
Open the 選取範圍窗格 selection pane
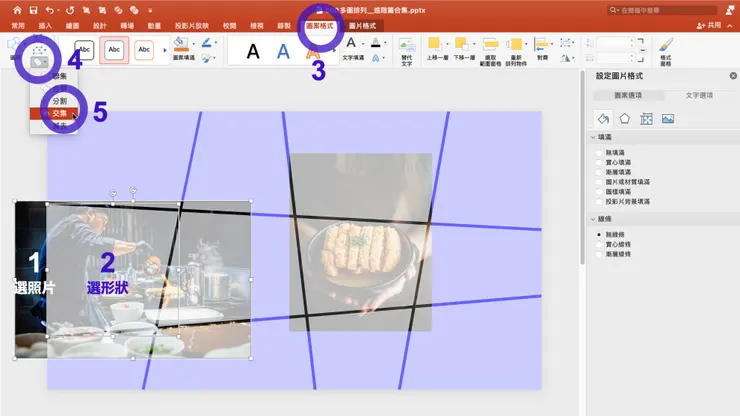click(x=490, y=51)
